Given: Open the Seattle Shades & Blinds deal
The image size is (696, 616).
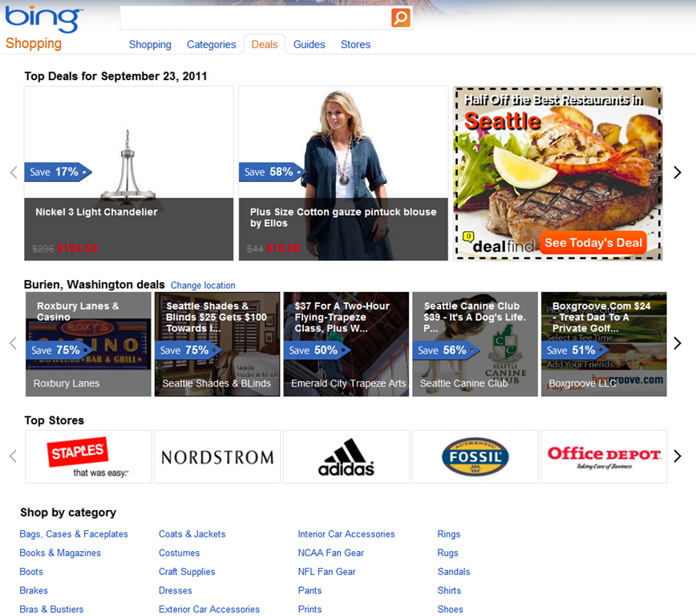Looking at the screenshot, I should coord(217,344).
